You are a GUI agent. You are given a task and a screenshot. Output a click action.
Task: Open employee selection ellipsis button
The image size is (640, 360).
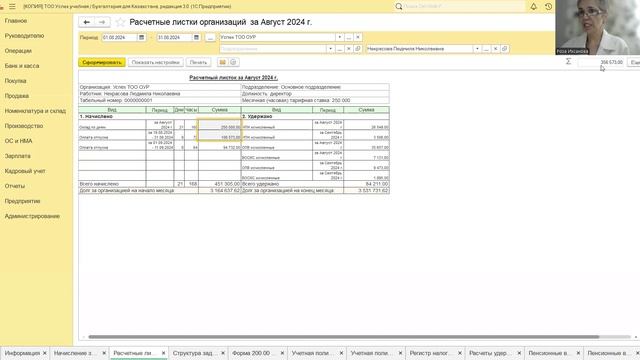(x=486, y=49)
